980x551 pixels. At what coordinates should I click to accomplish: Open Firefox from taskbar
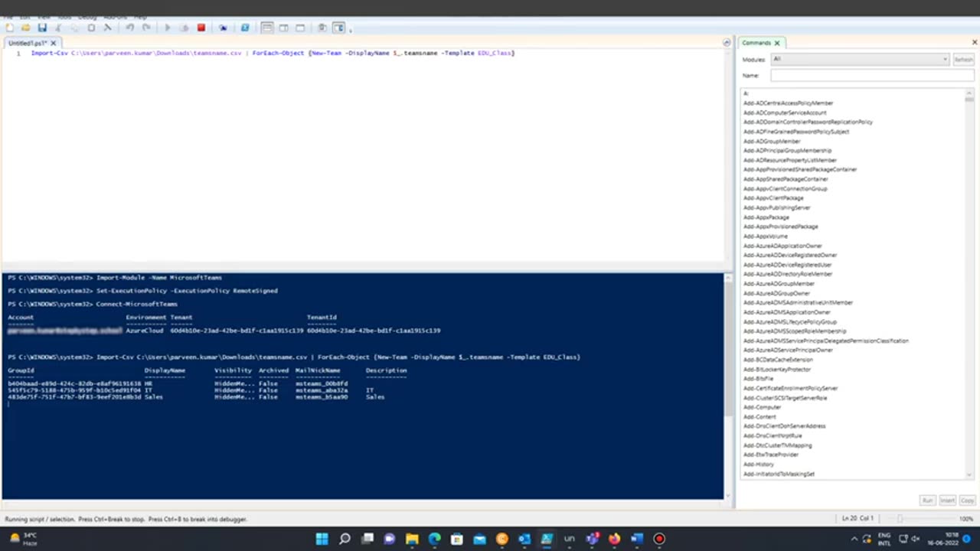point(614,539)
